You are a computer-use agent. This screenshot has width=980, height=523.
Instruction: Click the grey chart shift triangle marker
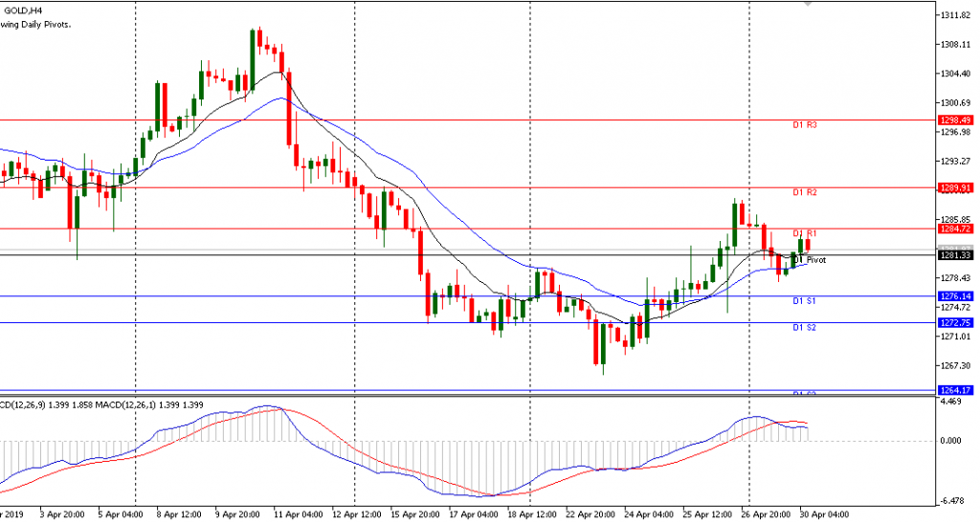point(809,5)
